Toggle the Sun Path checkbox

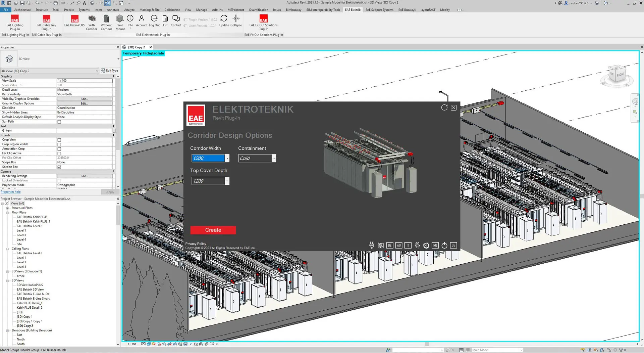(59, 122)
